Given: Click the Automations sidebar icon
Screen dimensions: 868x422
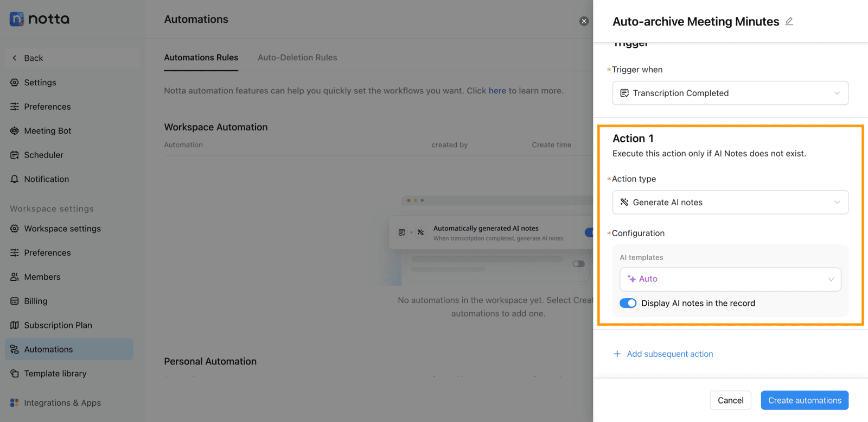Looking at the screenshot, I should tap(15, 349).
